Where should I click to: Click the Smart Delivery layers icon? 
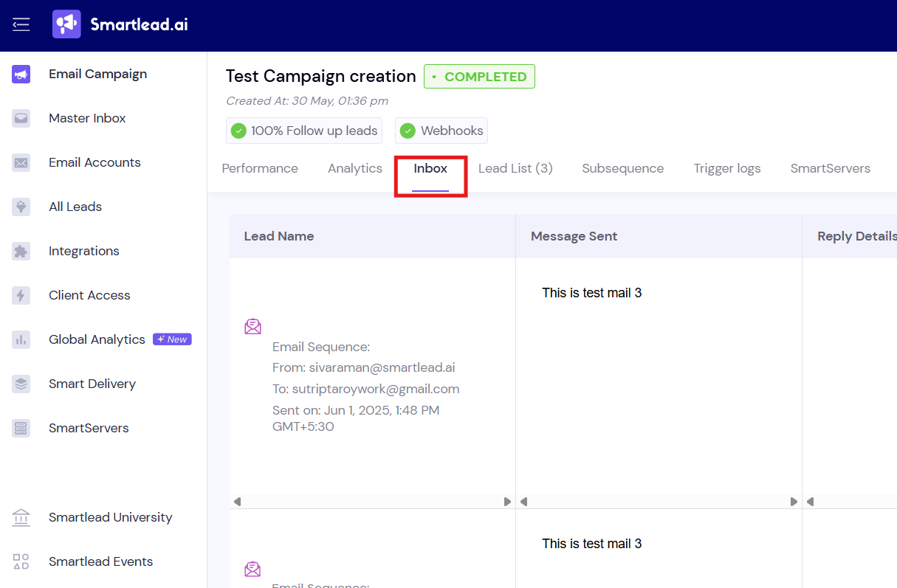21,384
